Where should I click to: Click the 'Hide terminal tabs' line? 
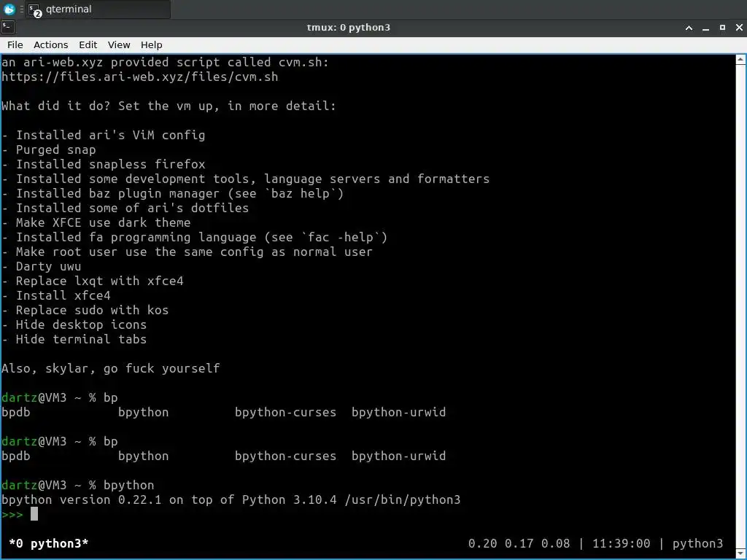click(x=74, y=339)
